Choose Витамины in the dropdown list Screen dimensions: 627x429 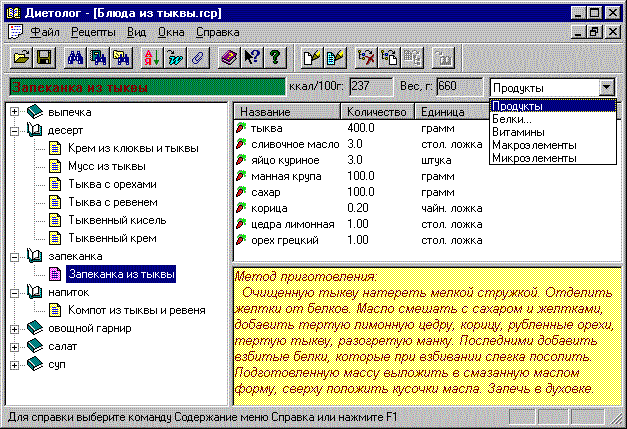tap(553, 132)
